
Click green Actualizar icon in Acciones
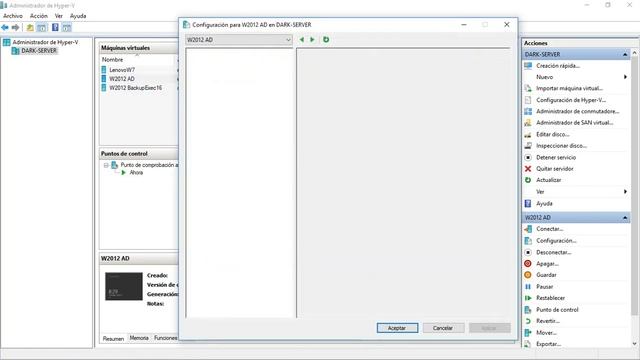coord(528,180)
